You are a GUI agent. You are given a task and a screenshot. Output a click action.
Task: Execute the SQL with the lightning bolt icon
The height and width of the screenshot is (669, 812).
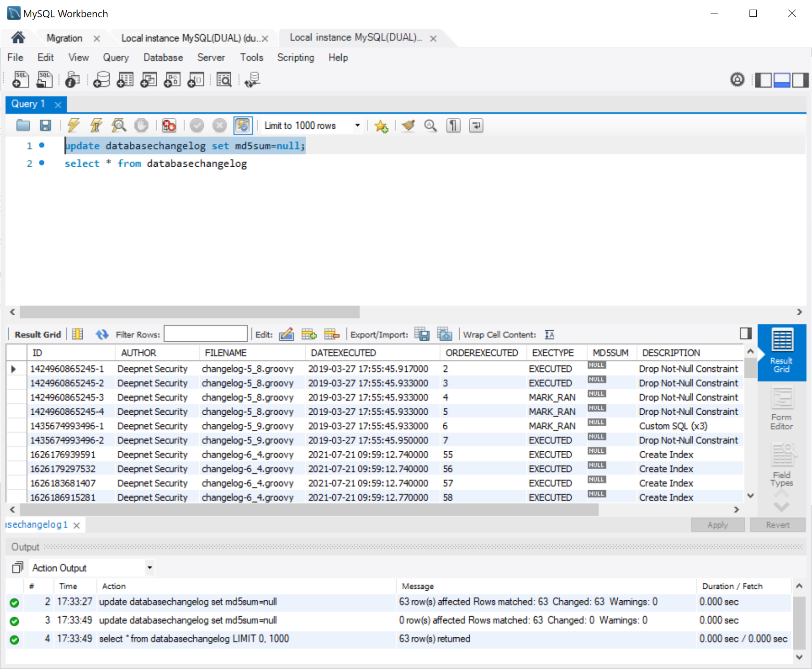pos(74,125)
